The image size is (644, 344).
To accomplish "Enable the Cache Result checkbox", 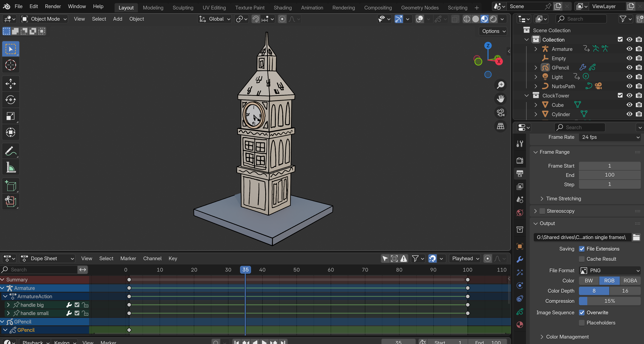I will 582,259.
